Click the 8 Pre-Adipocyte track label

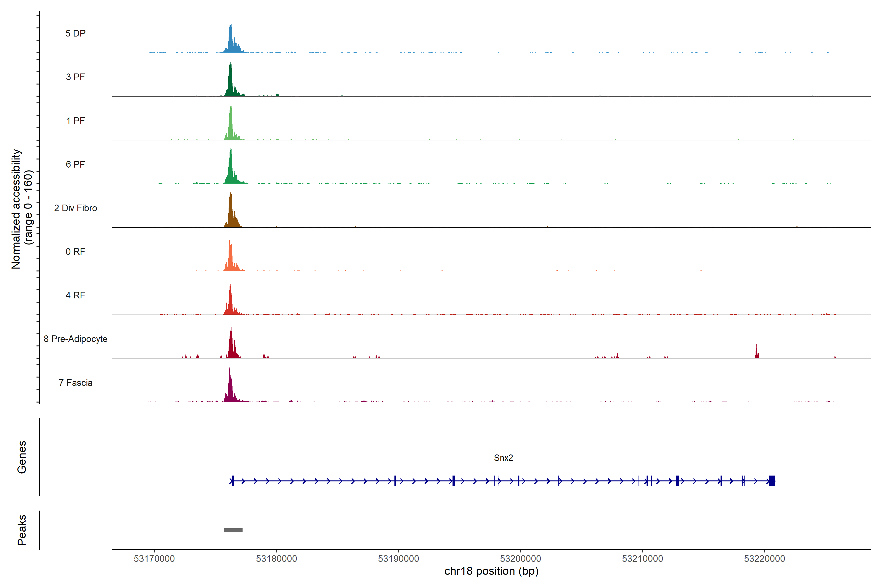(75, 339)
